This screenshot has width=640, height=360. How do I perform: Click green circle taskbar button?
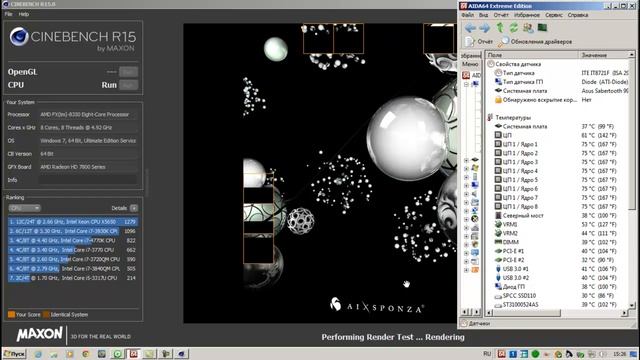118,354
